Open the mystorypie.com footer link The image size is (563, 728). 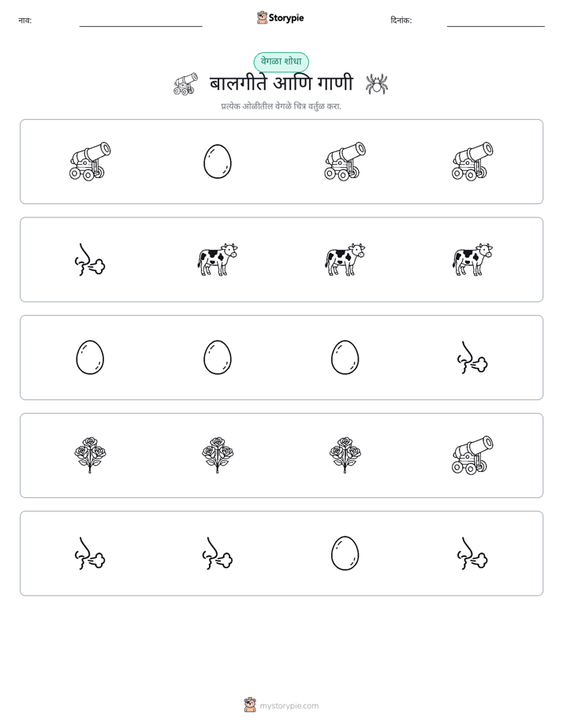pos(281,705)
